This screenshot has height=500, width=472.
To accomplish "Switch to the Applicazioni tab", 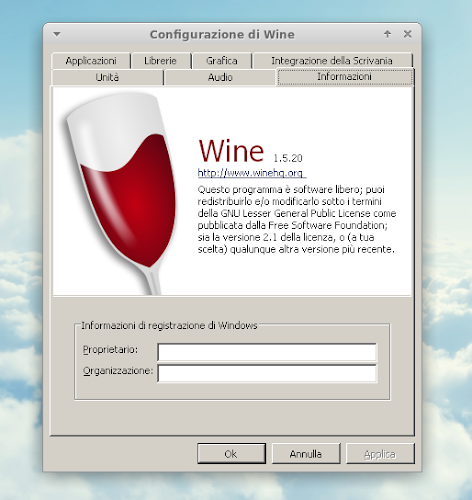I will (91, 61).
